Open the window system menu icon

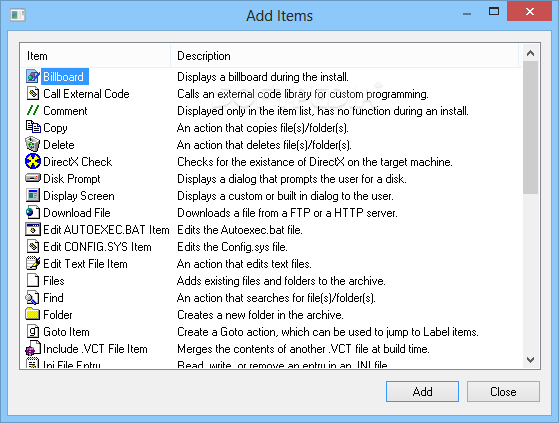click(17, 15)
